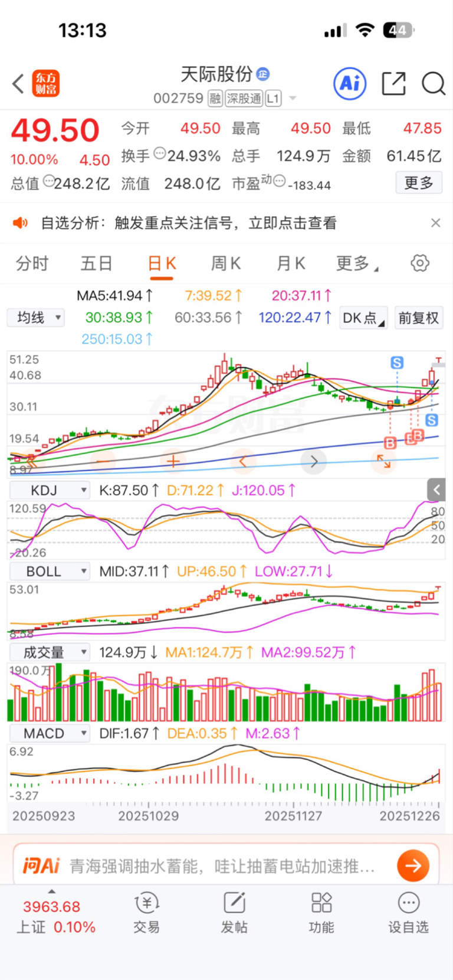Viewport: 453px width, 980px height.
Task: Open the 东方财富 logo icon
Action: [x=46, y=84]
